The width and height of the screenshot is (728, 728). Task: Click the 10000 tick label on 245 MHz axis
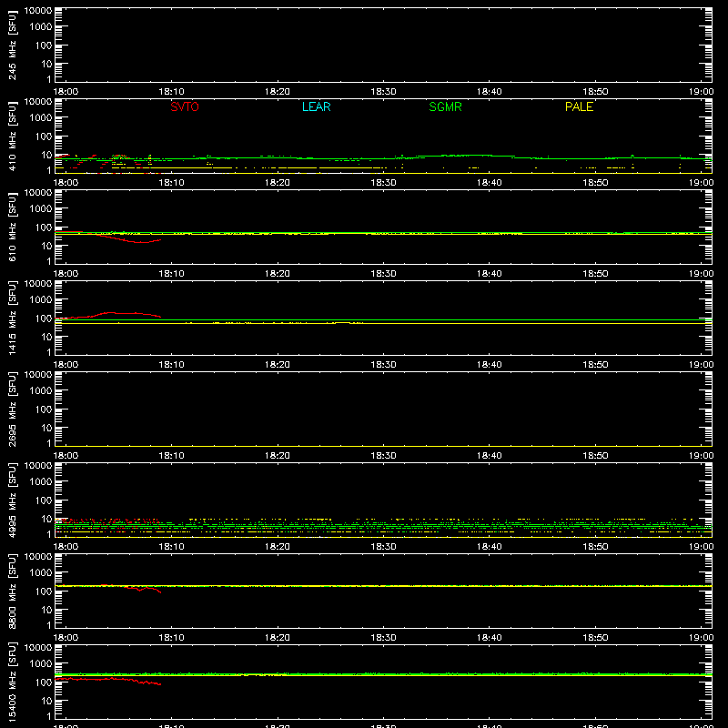(x=38, y=11)
